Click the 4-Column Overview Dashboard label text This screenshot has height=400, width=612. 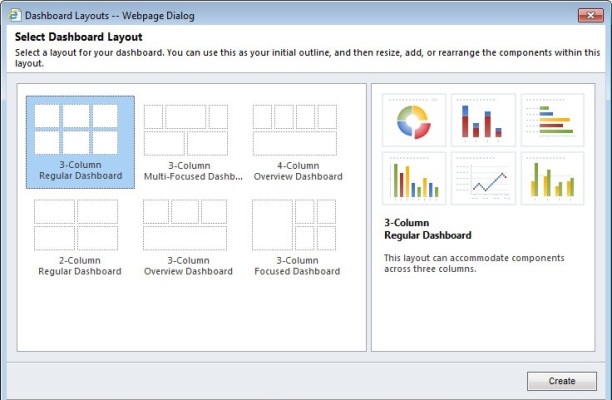pyautogui.click(x=298, y=171)
